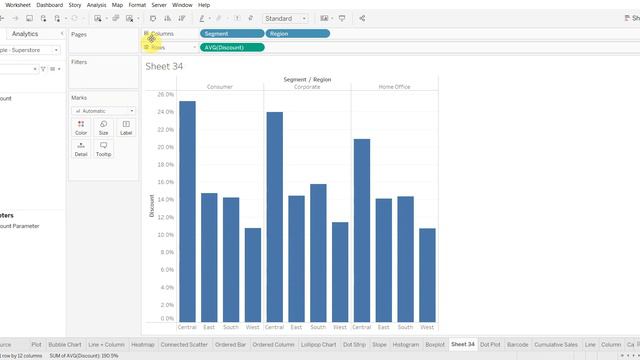Open the Show/Hide cards dropdown arrow
This screenshot has width=640, height=360.
(x=332, y=19)
